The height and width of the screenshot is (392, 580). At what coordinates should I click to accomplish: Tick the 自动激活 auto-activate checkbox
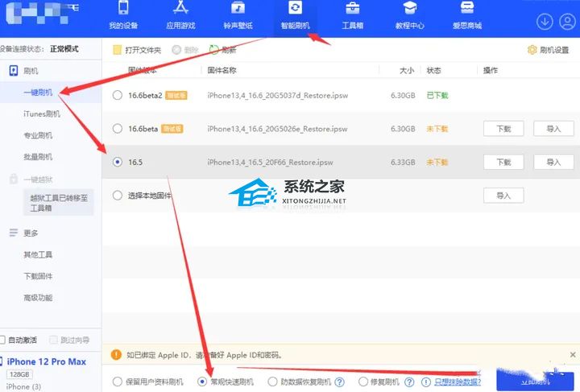pos(4,340)
